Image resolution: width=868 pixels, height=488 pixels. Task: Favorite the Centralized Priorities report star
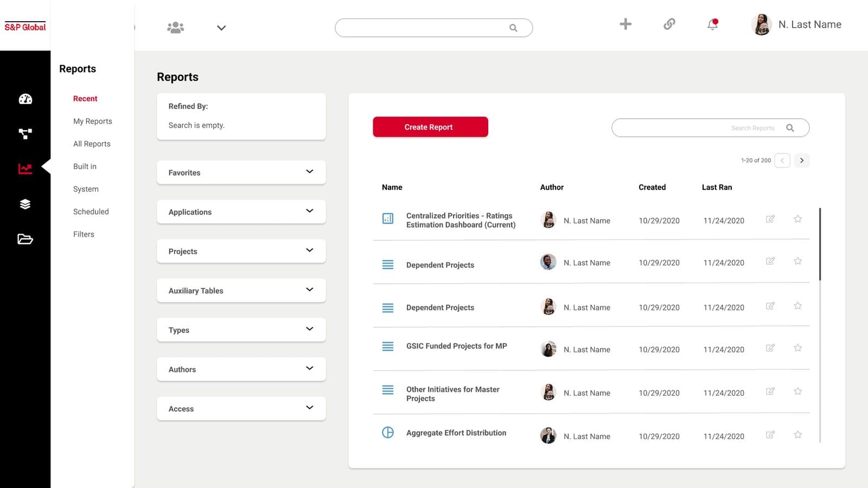pyautogui.click(x=797, y=219)
